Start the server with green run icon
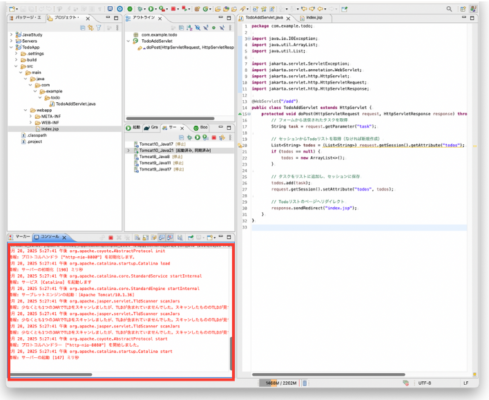The image size is (489, 400). tap(197, 137)
